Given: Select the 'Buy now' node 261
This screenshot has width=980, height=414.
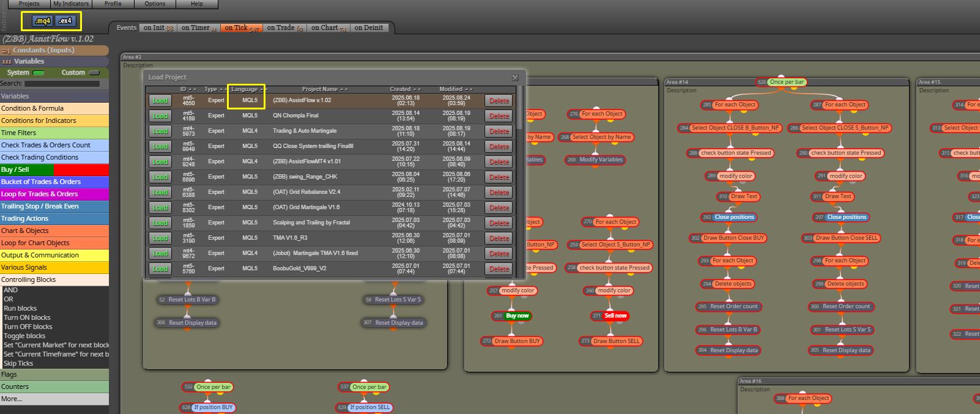Looking at the screenshot, I should coord(513,316).
